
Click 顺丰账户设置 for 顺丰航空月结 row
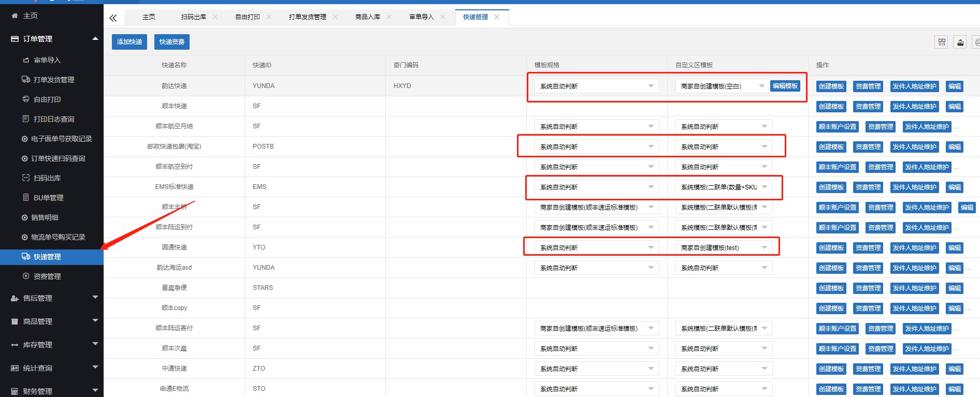[x=837, y=127]
